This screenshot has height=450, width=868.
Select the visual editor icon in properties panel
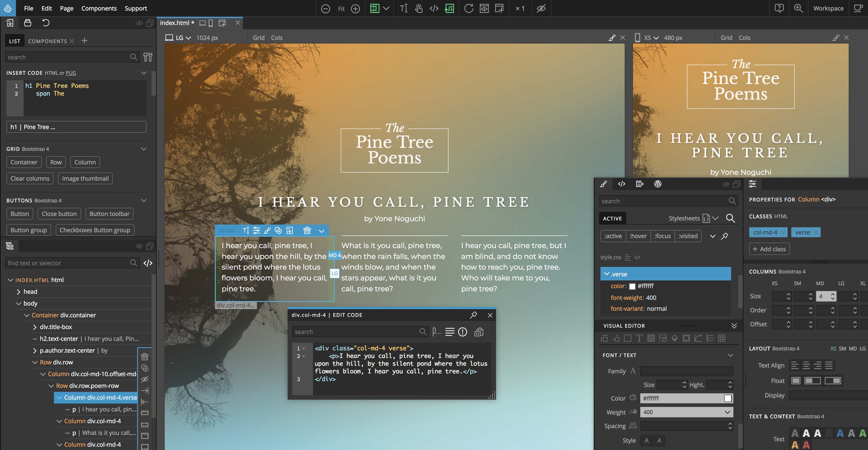click(604, 184)
